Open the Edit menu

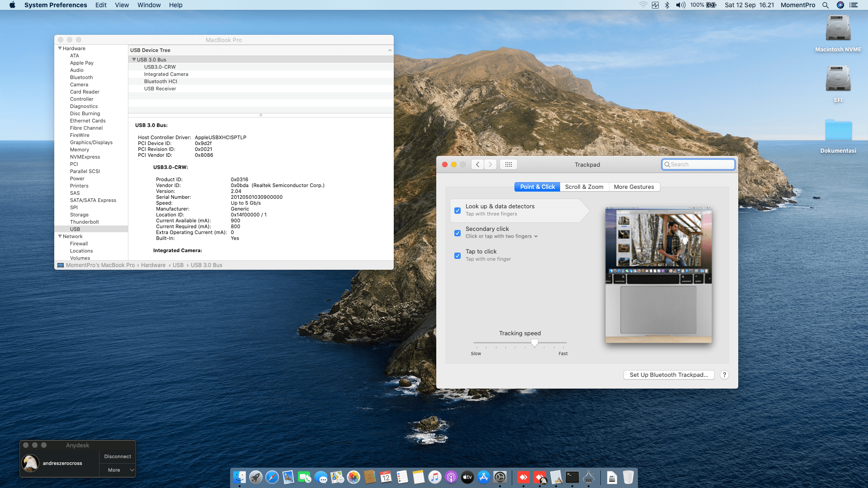(101, 5)
